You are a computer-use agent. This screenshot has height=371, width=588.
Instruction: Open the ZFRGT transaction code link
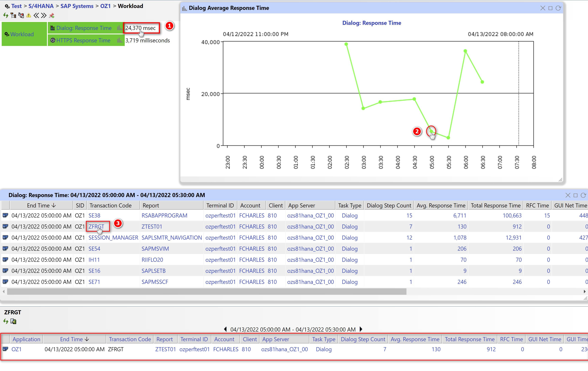pos(96,226)
